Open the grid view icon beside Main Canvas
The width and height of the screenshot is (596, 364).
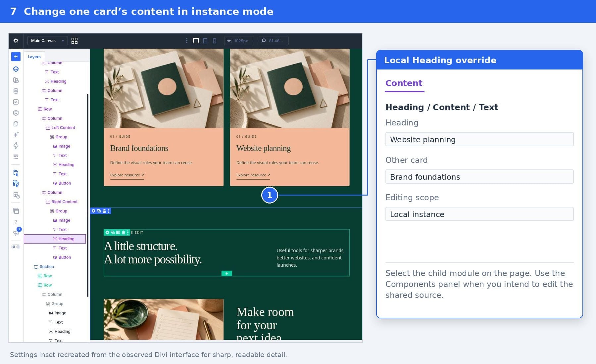74,41
